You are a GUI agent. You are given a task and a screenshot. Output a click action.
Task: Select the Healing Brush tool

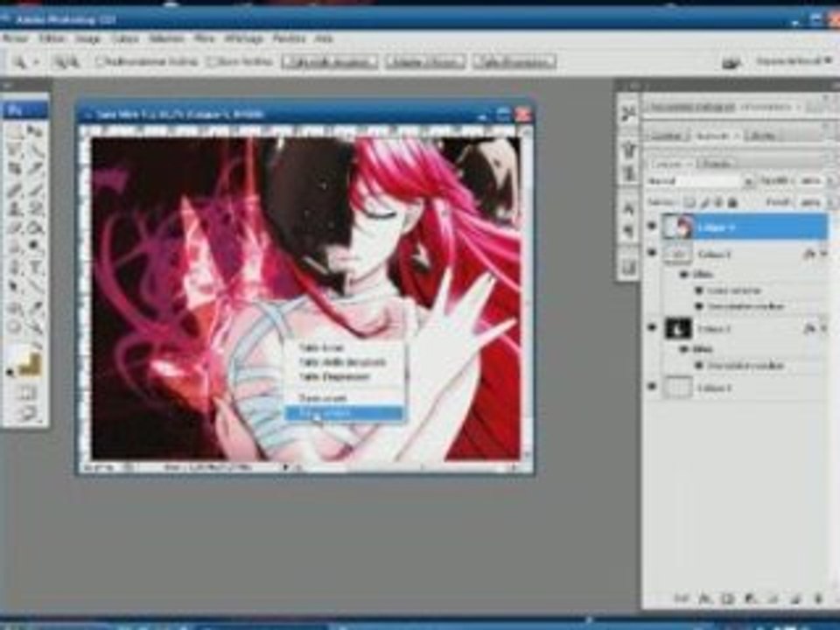[15, 189]
